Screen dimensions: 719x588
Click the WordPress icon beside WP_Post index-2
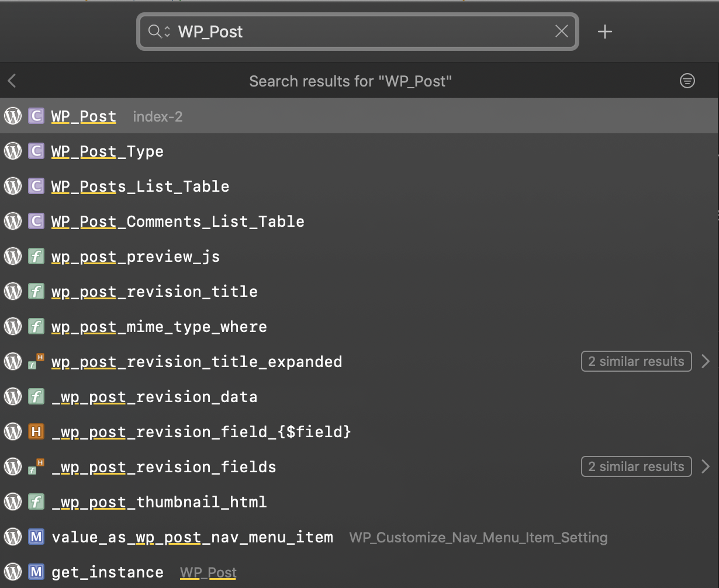pos(13,116)
